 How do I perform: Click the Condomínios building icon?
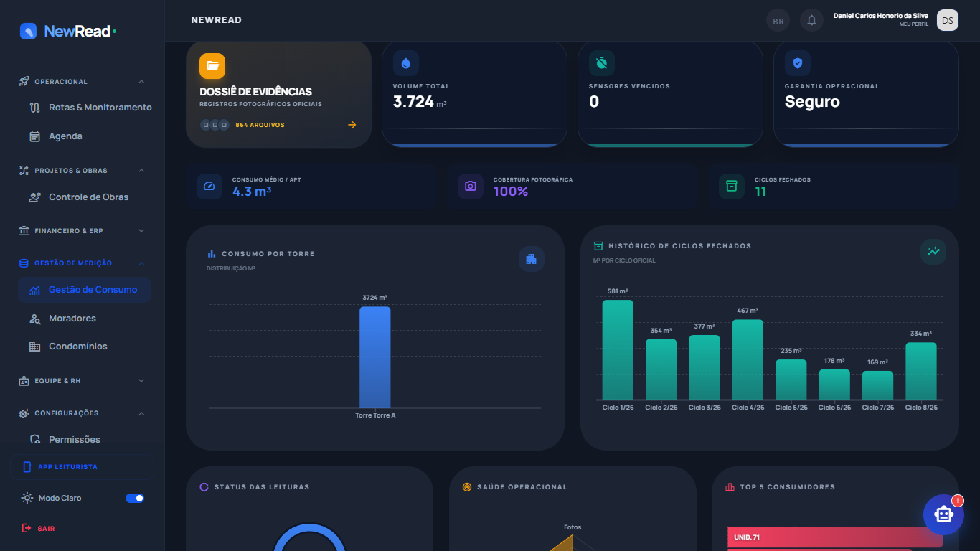point(34,347)
